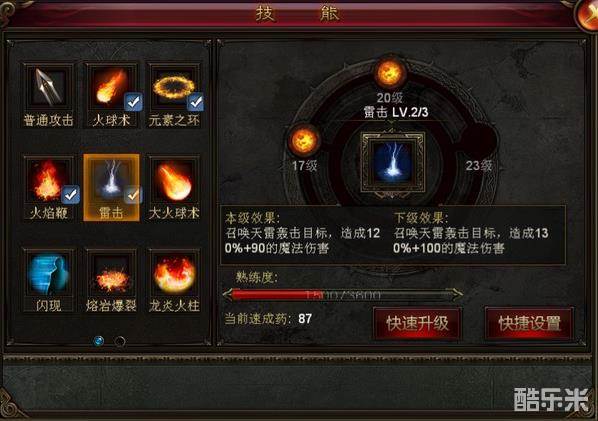
Task: Select the 龙炎火柱 fire pillar skill
Action: pyautogui.click(x=174, y=273)
